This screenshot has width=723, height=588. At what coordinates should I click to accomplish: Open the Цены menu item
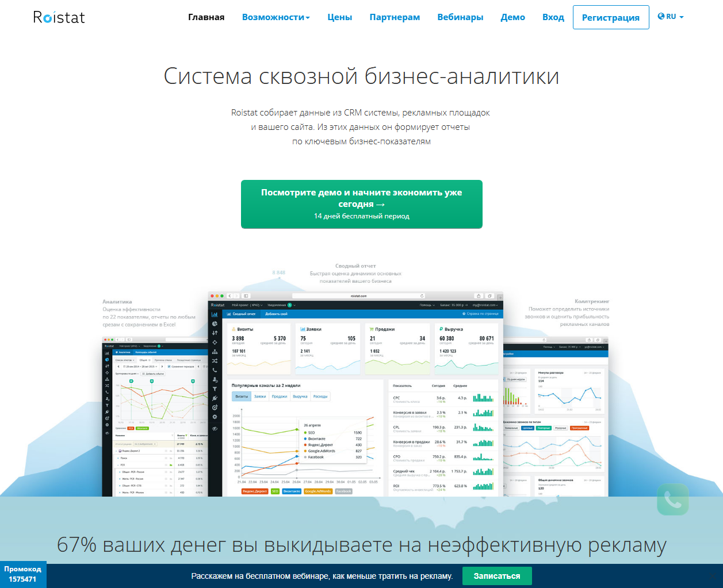tap(340, 17)
